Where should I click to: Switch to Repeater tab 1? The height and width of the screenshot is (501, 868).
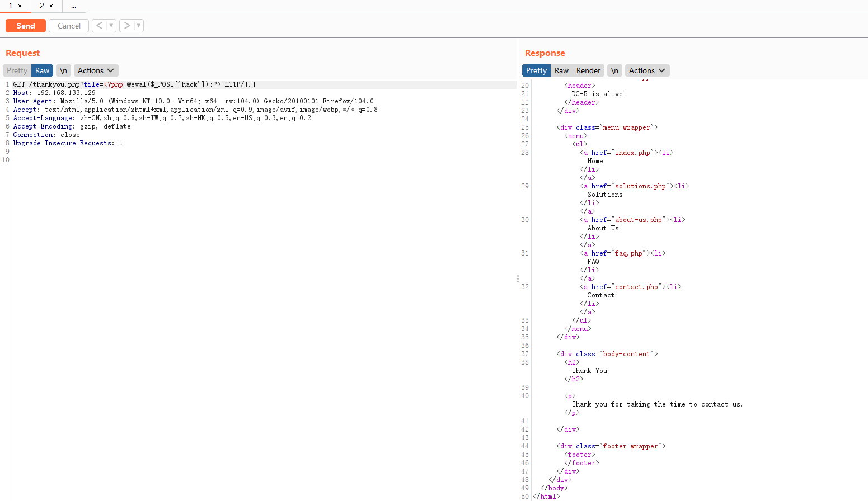point(10,6)
